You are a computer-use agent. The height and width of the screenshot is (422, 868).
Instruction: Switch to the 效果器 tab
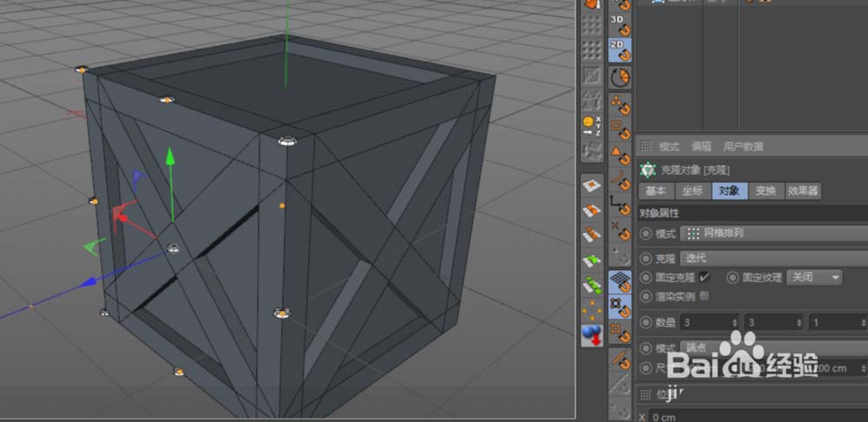click(803, 191)
